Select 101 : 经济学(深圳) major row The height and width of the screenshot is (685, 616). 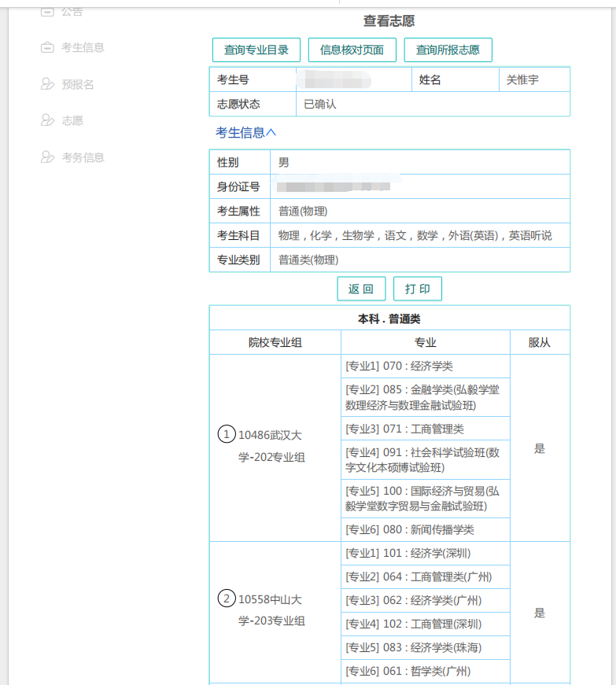tap(426, 553)
